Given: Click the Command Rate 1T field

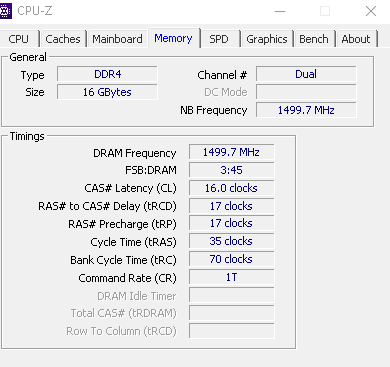Looking at the screenshot, I should point(231,277).
